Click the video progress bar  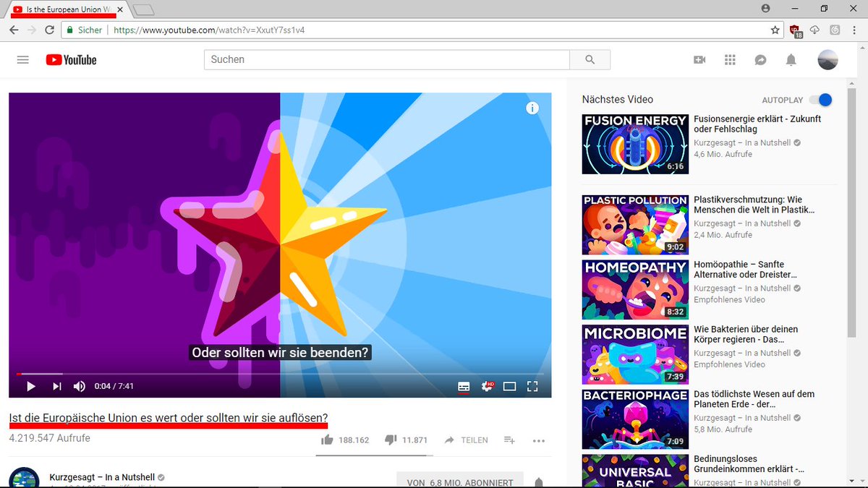click(x=280, y=374)
